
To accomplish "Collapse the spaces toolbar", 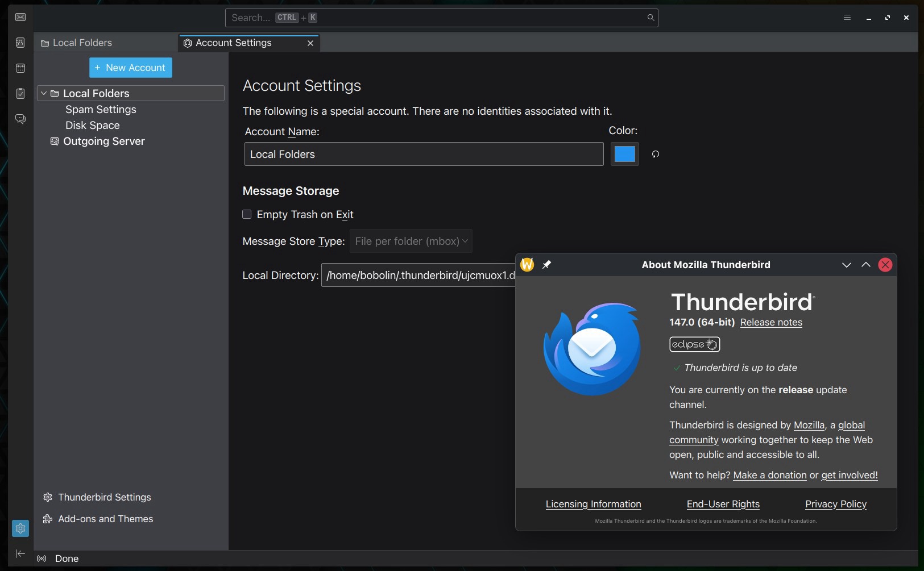I will click(20, 553).
